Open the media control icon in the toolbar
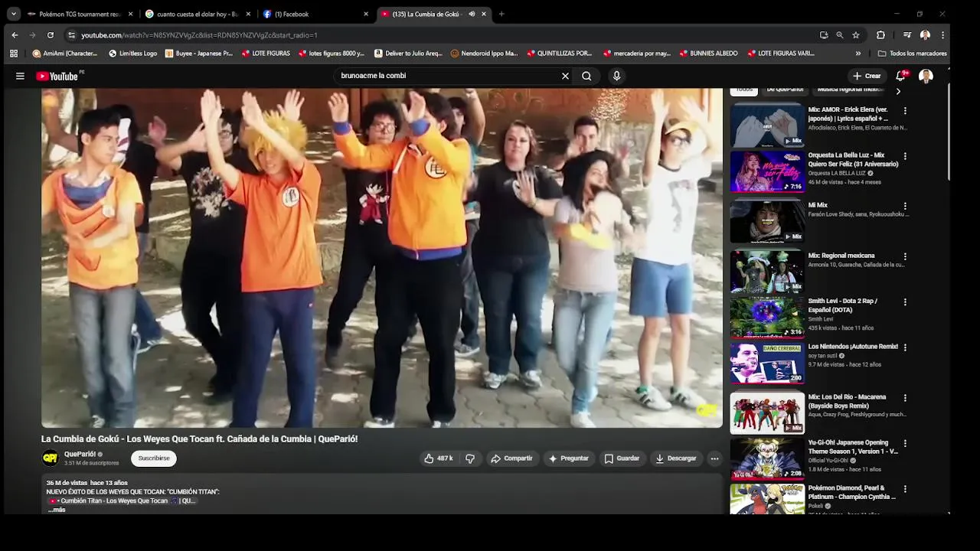Image resolution: width=980 pixels, height=551 pixels. click(907, 35)
